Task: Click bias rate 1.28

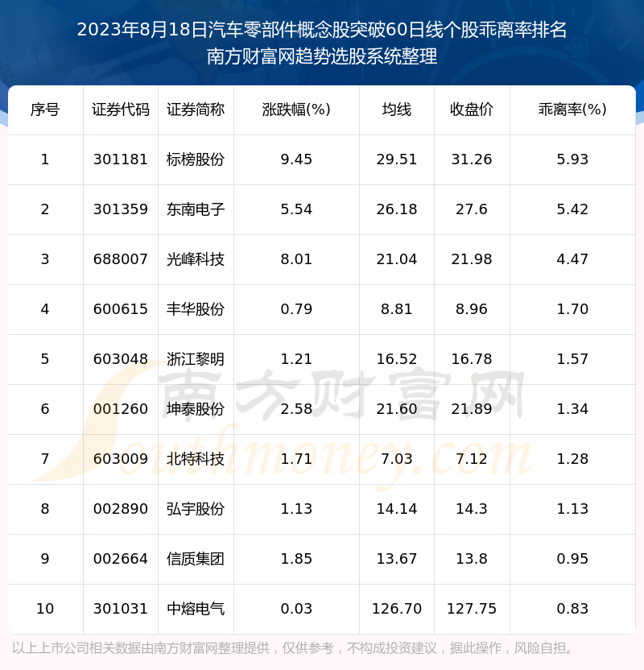Action: coord(572,459)
